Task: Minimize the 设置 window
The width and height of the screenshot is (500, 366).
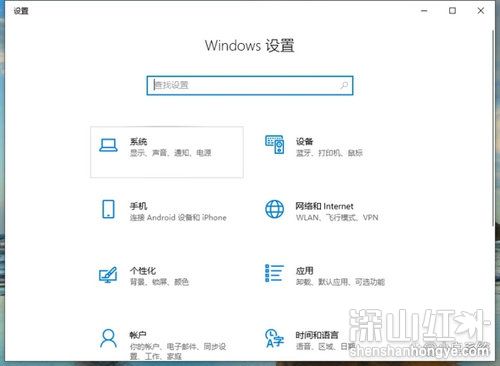Action: pos(424,11)
